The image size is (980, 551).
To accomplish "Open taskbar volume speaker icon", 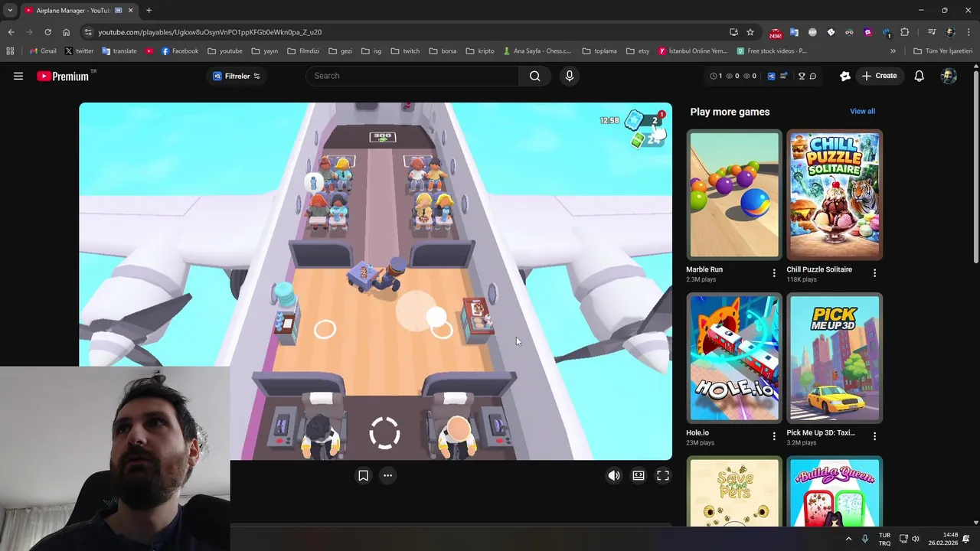I will (x=916, y=539).
